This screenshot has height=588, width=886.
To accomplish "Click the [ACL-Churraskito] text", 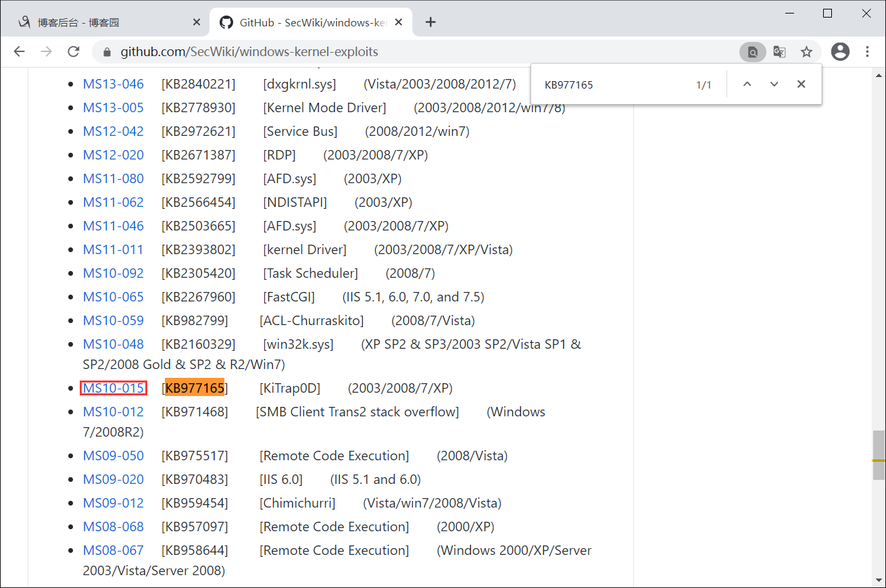I will coord(312,320).
